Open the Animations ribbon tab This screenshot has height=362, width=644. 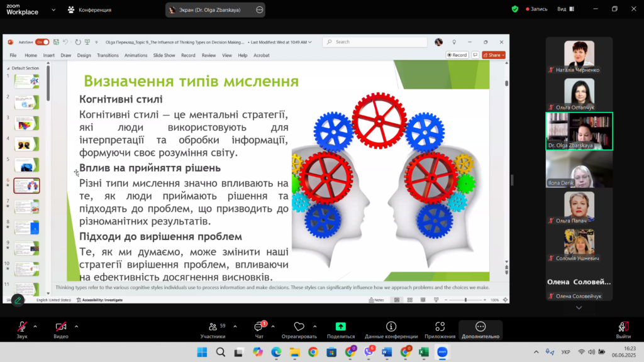pyautogui.click(x=136, y=55)
